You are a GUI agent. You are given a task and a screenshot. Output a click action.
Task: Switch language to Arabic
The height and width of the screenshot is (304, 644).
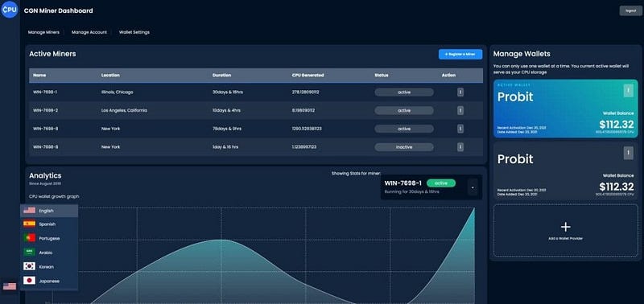pyautogui.click(x=49, y=253)
